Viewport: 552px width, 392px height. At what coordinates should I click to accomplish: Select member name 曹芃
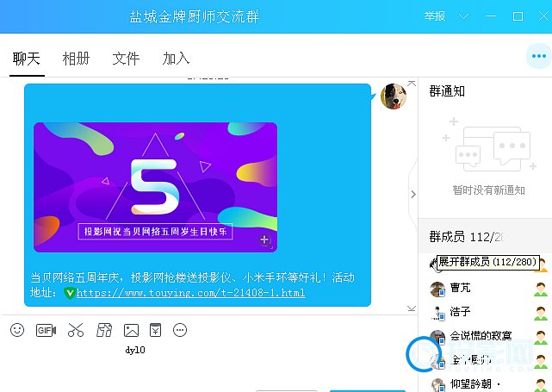click(x=460, y=288)
